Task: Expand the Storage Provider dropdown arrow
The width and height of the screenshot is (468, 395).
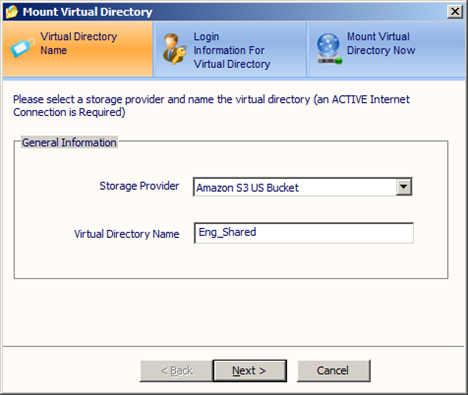Action: point(404,187)
